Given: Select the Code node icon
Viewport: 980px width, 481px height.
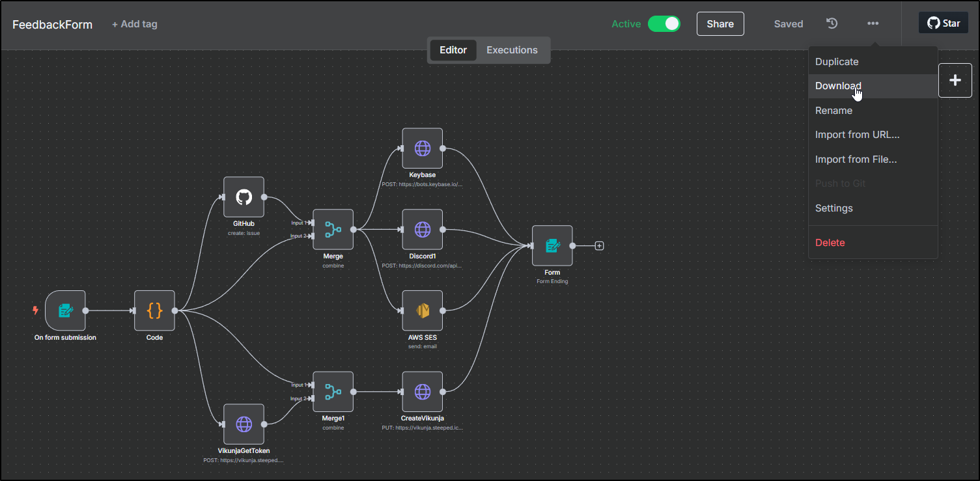Looking at the screenshot, I should (154, 310).
